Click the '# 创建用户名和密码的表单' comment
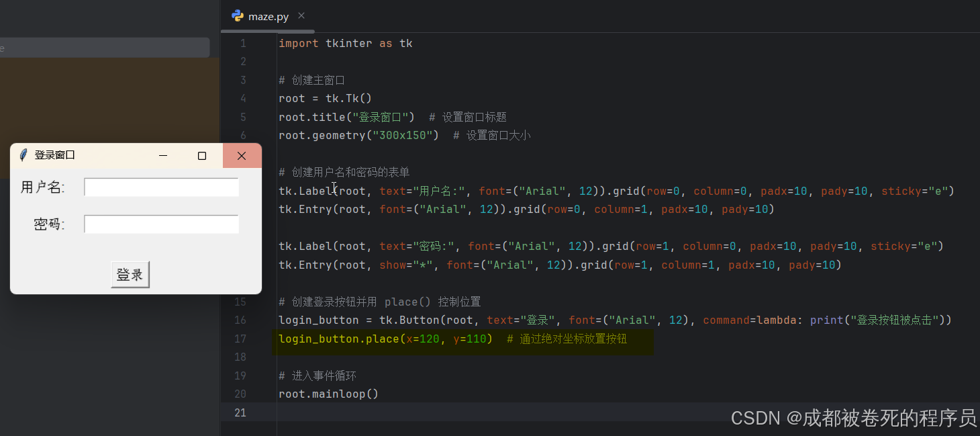980x436 pixels. click(344, 172)
